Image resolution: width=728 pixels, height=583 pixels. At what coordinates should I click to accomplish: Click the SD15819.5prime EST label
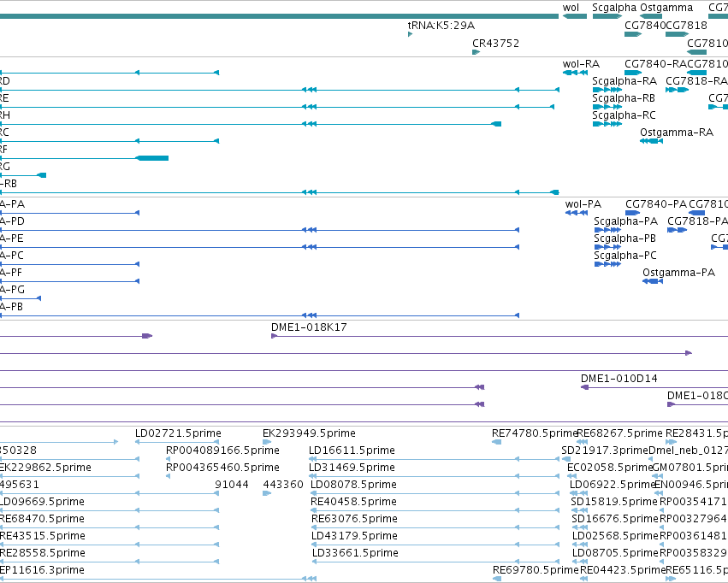[613, 503]
